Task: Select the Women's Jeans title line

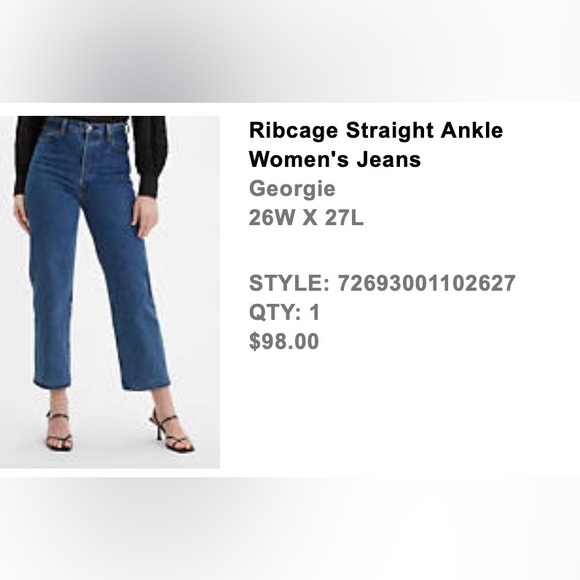Action: click(x=335, y=159)
